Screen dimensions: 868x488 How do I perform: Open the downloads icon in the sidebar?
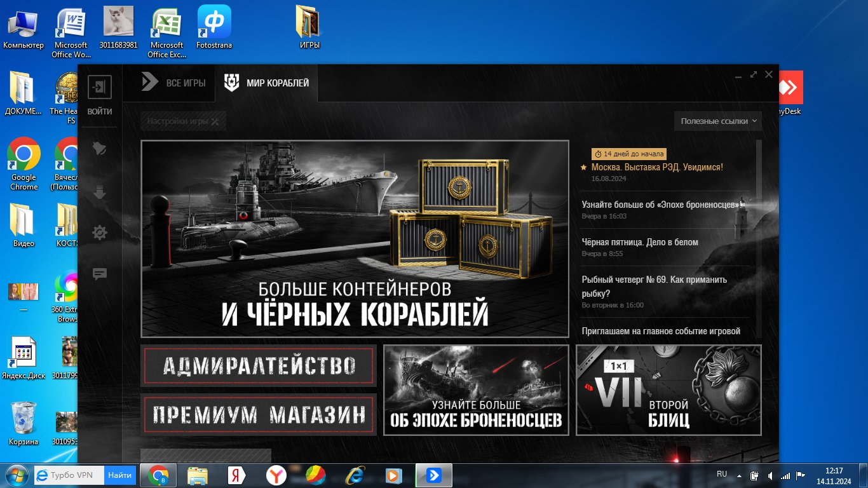pos(99,192)
